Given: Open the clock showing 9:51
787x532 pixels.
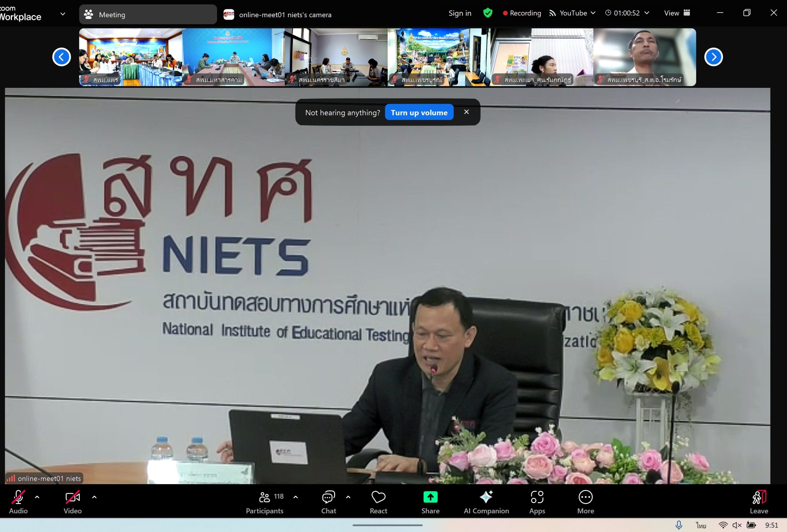Looking at the screenshot, I should coord(771,525).
